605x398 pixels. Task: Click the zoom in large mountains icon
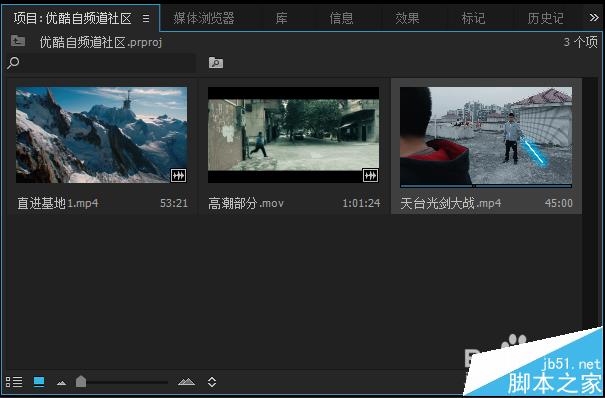click(x=187, y=382)
